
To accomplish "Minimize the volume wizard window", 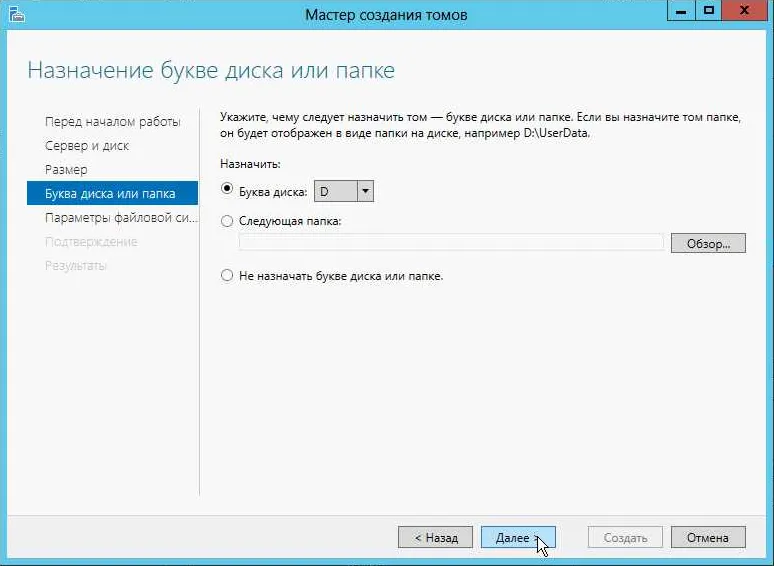I will pyautogui.click(x=681, y=10).
